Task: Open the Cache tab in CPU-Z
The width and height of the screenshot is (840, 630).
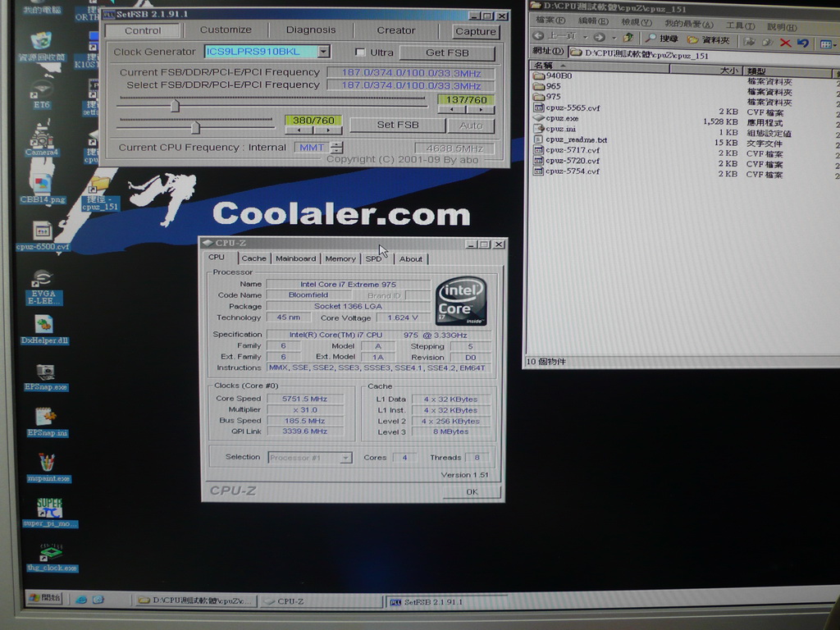Action: pos(253,258)
